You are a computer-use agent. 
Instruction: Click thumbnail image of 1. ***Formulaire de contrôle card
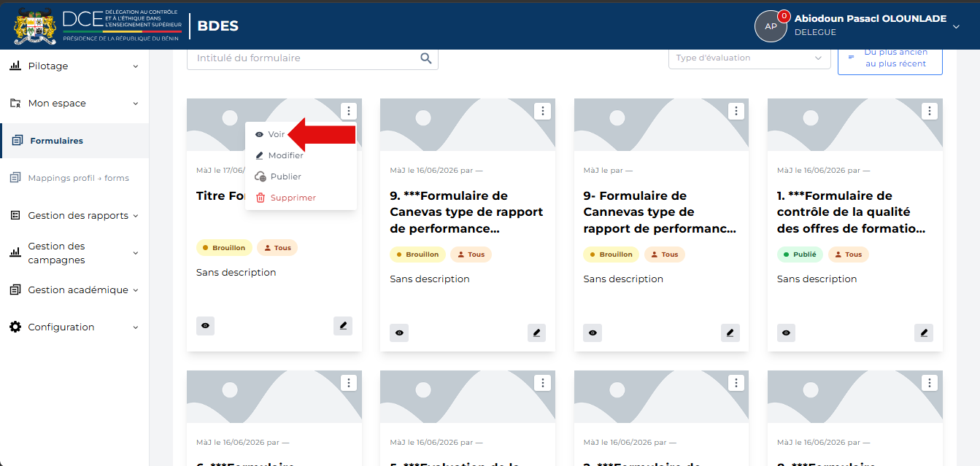click(x=854, y=125)
